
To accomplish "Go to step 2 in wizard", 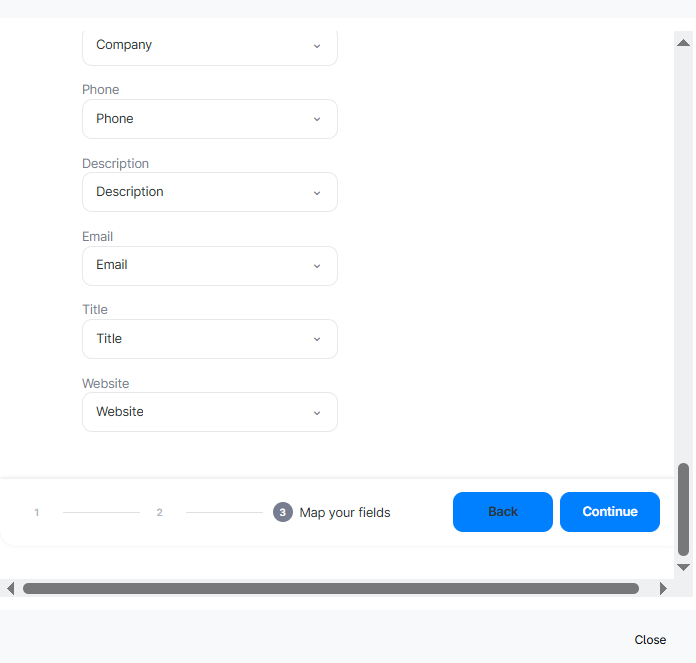I will (x=159, y=513).
